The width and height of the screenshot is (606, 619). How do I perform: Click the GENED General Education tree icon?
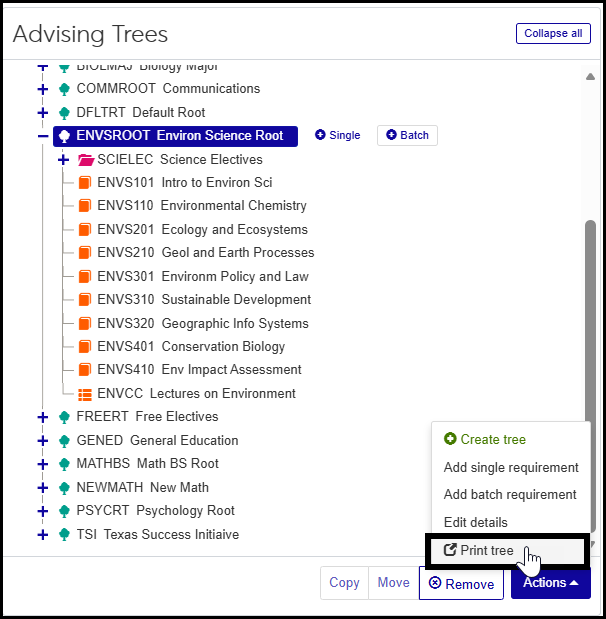pyautogui.click(x=64, y=441)
